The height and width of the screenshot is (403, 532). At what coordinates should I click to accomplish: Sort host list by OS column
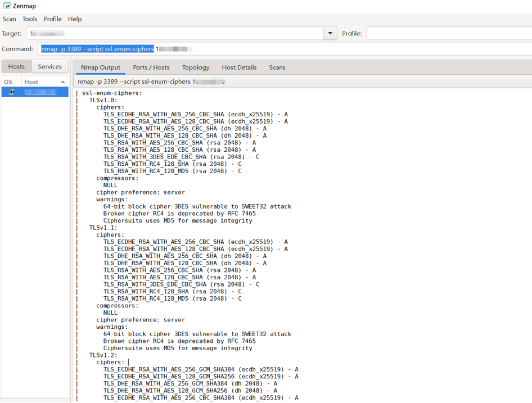12,81
